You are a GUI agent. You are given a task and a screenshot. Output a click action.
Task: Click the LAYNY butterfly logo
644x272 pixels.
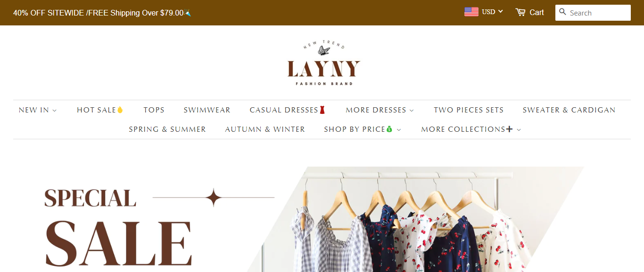pyautogui.click(x=324, y=63)
